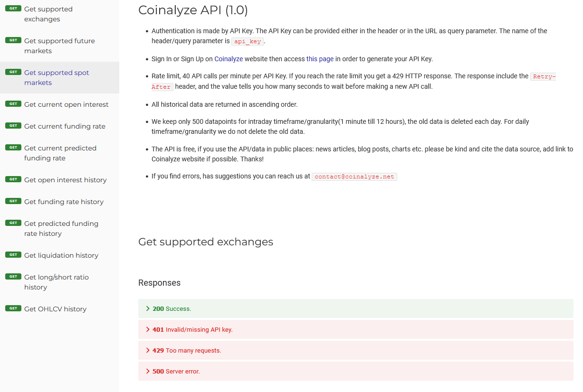Expand the 429 Too many requests response

pyautogui.click(x=355, y=350)
